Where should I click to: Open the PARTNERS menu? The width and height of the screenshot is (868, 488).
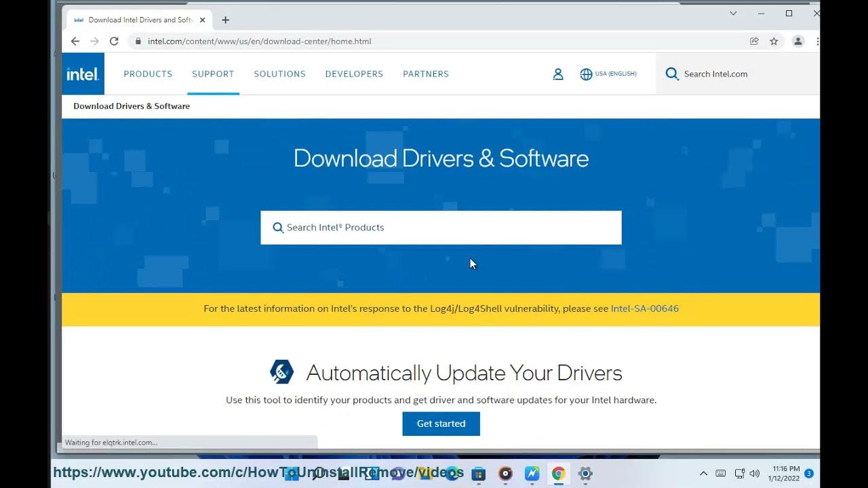[x=426, y=74]
